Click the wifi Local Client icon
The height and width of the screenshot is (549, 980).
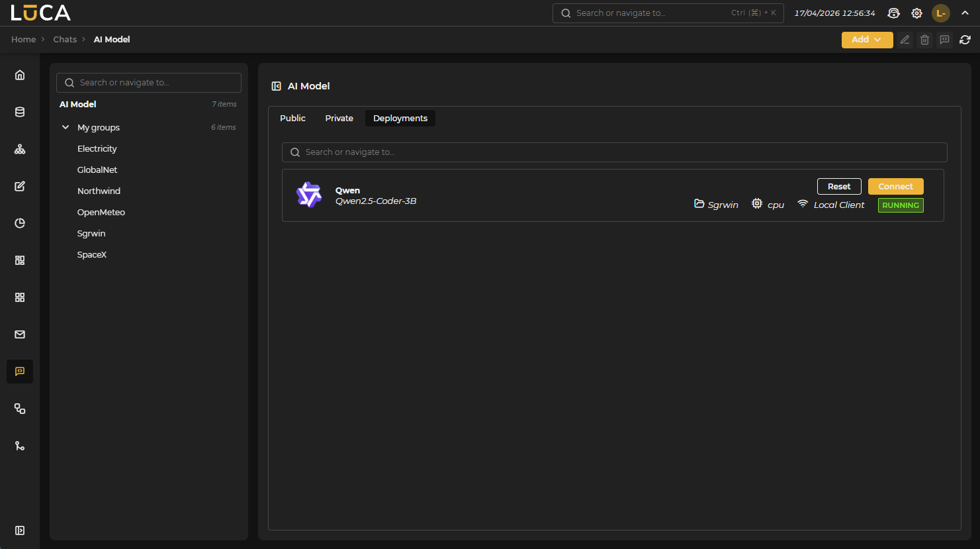point(803,204)
